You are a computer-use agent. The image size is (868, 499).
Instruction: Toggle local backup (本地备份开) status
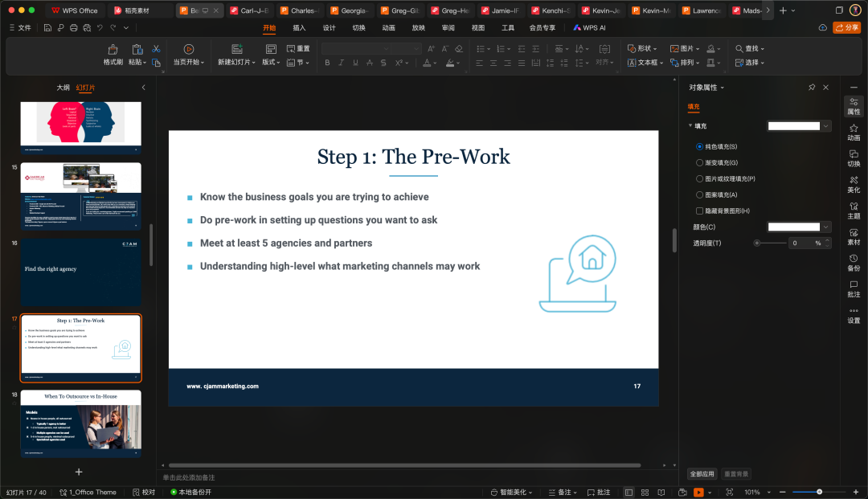[191, 493]
